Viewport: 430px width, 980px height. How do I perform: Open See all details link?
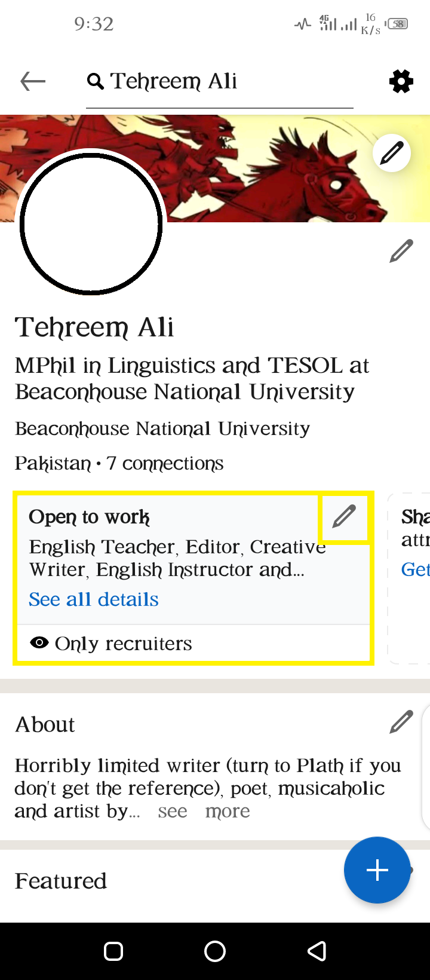click(94, 599)
